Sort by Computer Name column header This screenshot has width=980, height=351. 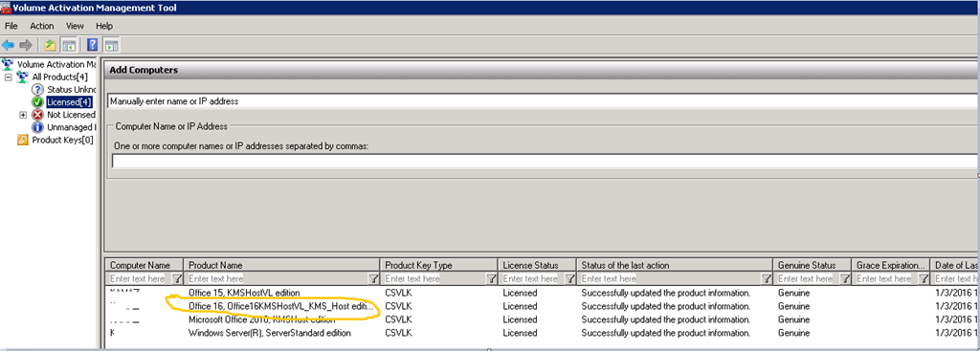(x=144, y=265)
